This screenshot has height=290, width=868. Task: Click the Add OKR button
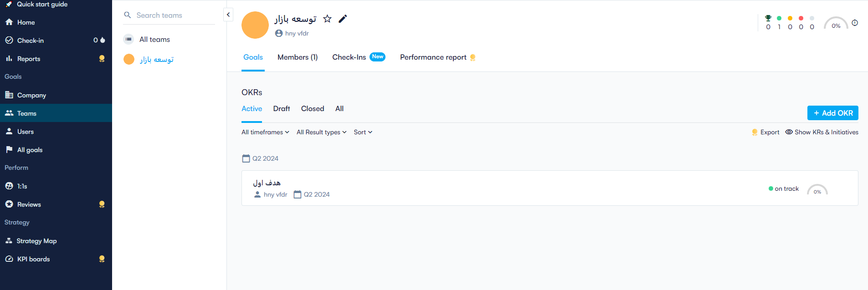[832, 113]
